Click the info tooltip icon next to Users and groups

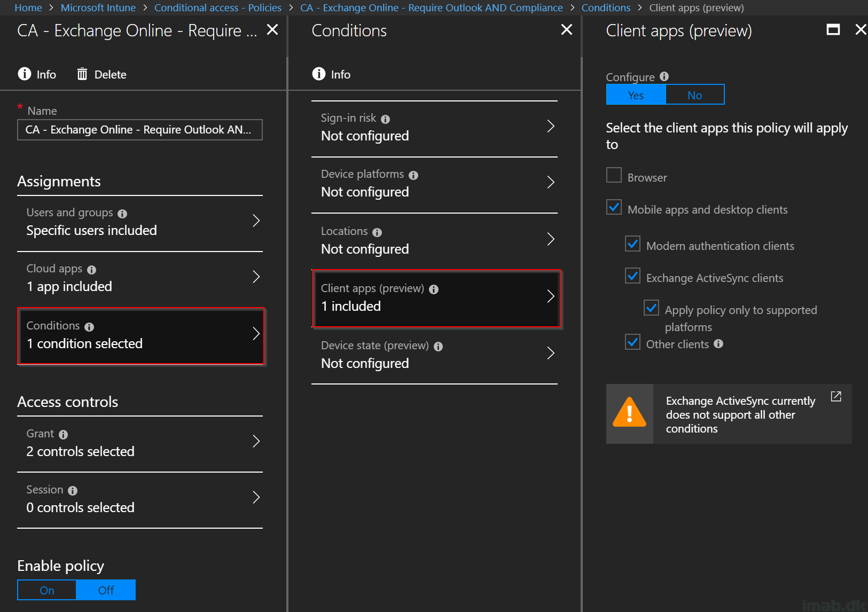[x=122, y=214]
